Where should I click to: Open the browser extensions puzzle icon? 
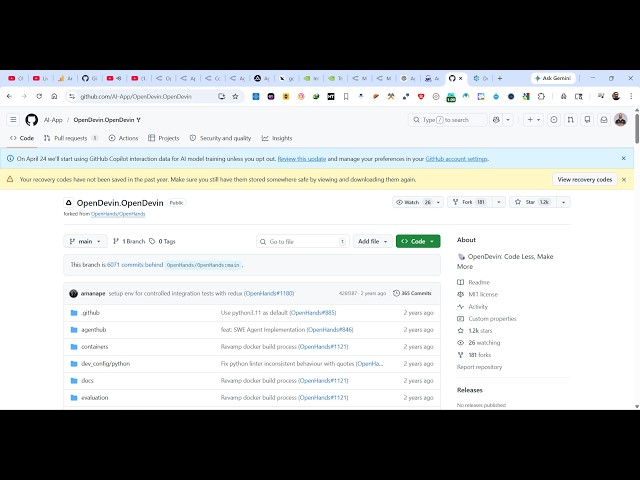tap(541, 96)
